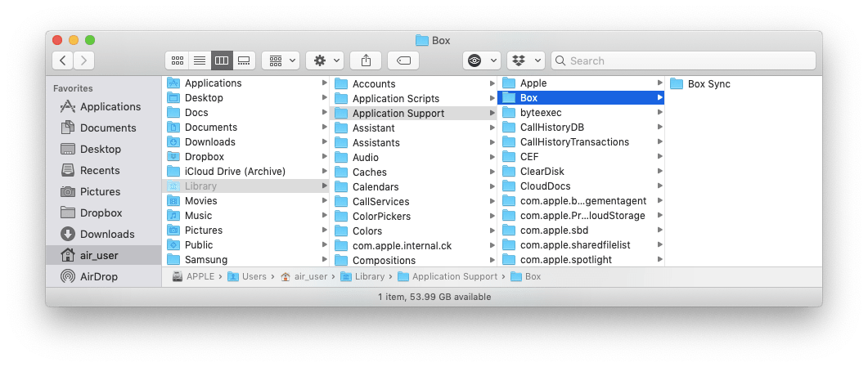This screenshot has width=868, height=367.
Task: Select the Docs folder
Action: tap(245, 112)
